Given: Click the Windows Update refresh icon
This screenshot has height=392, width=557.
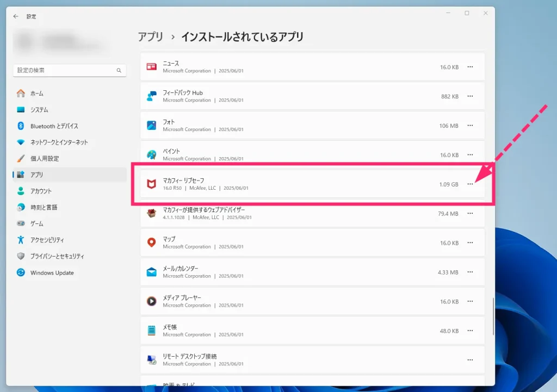Looking at the screenshot, I should click(x=21, y=272).
